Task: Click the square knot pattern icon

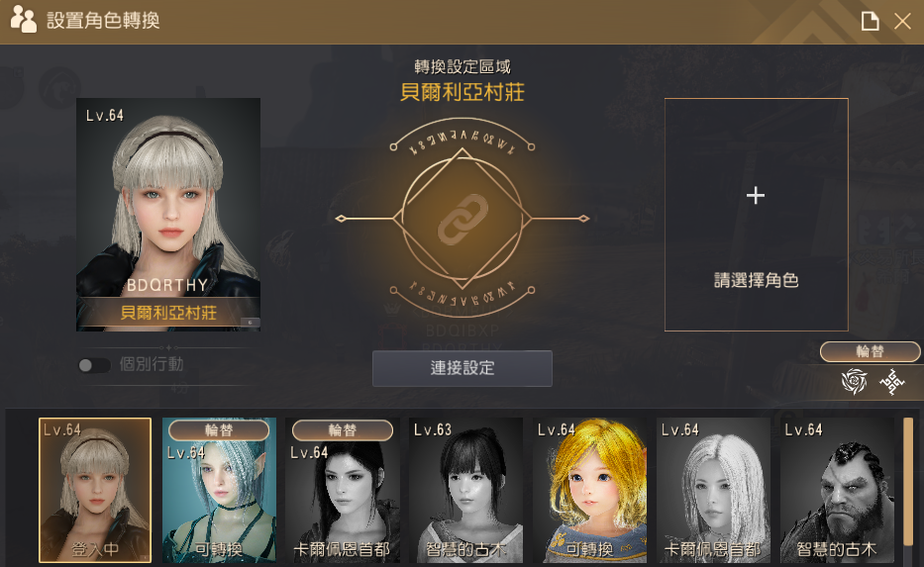Action: (892, 382)
